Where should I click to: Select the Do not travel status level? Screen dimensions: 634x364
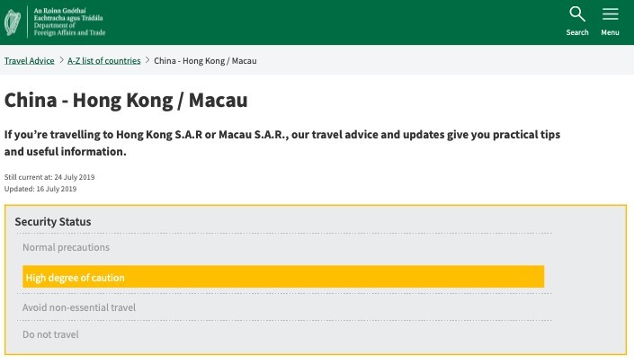50,334
